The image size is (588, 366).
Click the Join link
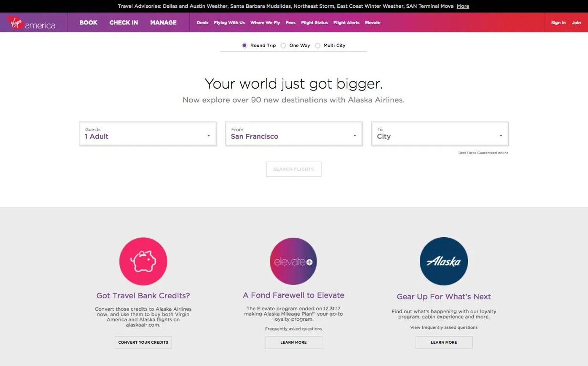[576, 22]
